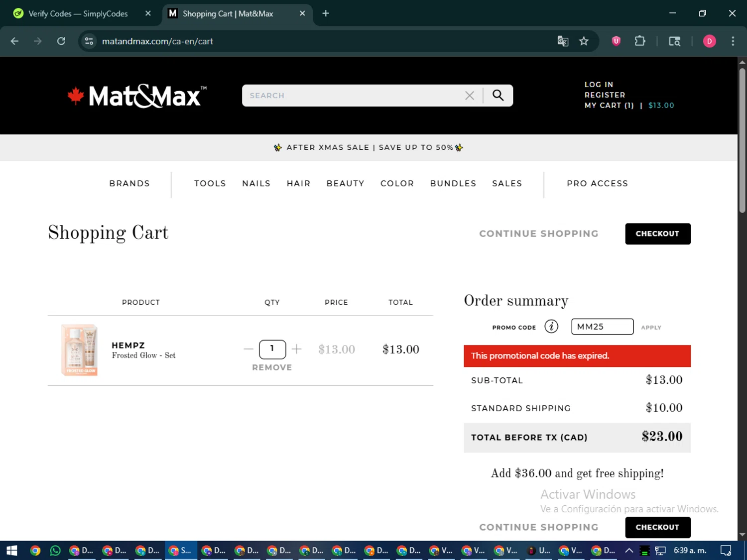Open the Extensions puzzle icon
747x560 pixels.
tap(640, 41)
